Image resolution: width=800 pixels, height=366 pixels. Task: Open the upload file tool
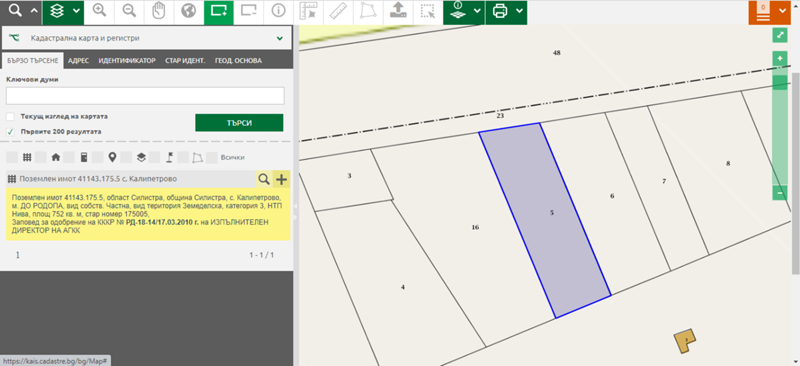398,11
